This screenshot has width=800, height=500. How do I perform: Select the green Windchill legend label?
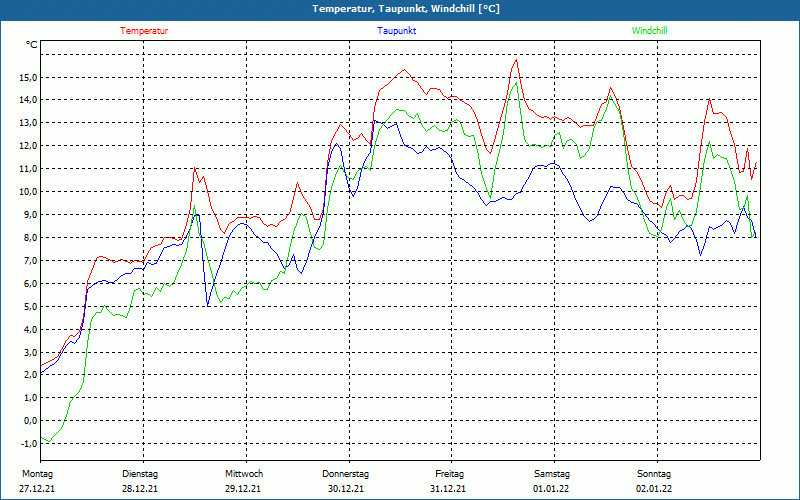(650, 31)
